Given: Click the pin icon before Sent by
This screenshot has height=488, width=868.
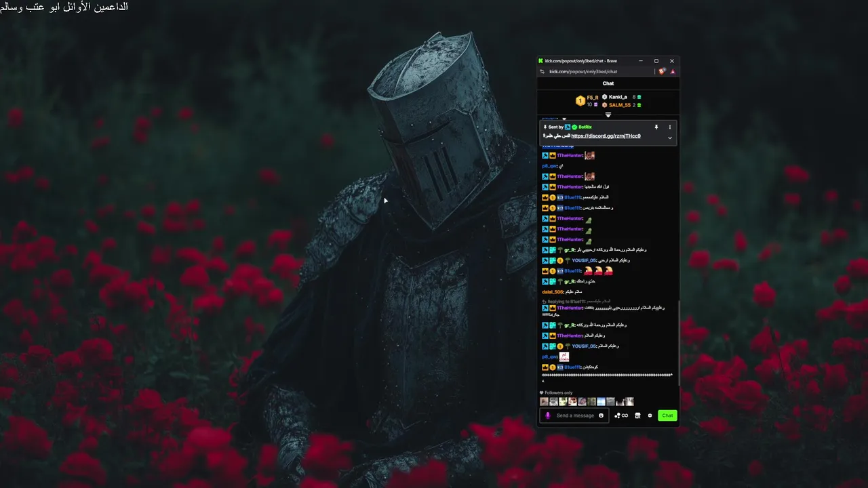Looking at the screenshot, I should click(545, 127).
